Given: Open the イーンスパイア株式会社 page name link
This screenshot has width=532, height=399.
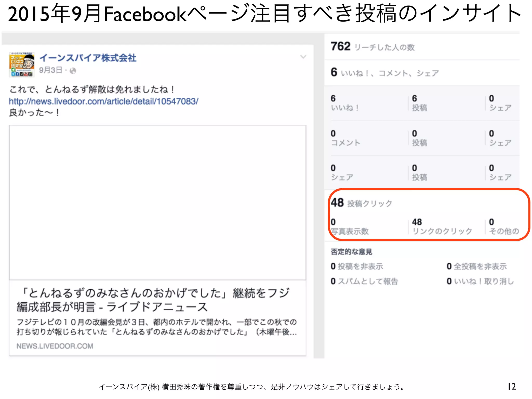Looking at the screenshot, I should 88,58.
